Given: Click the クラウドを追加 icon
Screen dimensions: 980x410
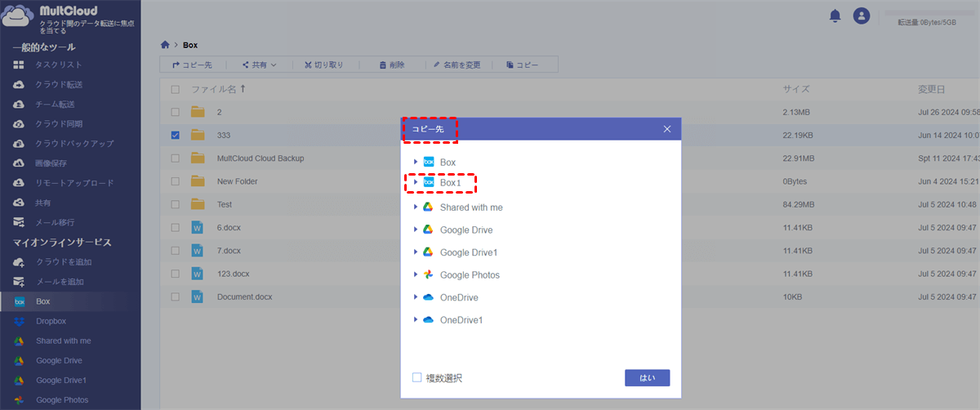Looking at the screenshot, I should click(x=19, y=262).
